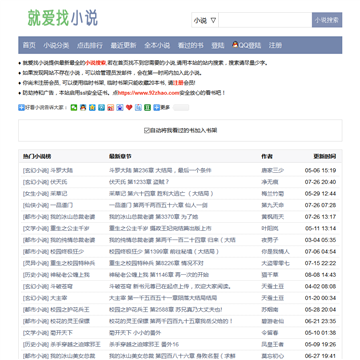Open 斗破苍穹 in hot novels column
Screen dimensions: 360x360
tap(61, 286)
